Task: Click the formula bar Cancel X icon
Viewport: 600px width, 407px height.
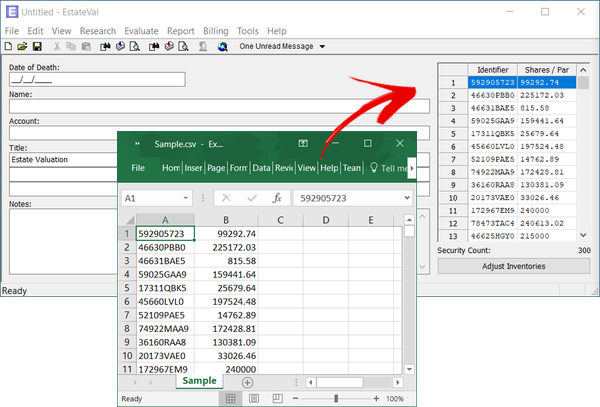Action: click(226, 198)
